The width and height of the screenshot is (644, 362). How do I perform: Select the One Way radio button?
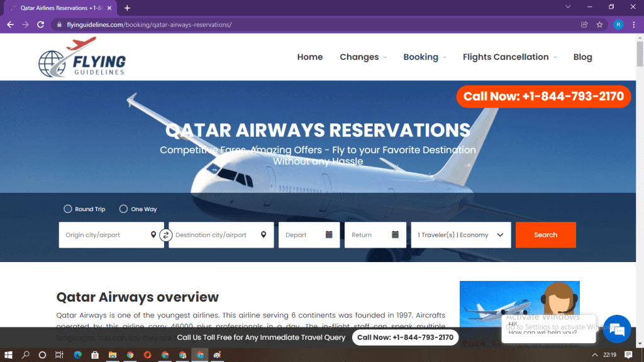123,209
